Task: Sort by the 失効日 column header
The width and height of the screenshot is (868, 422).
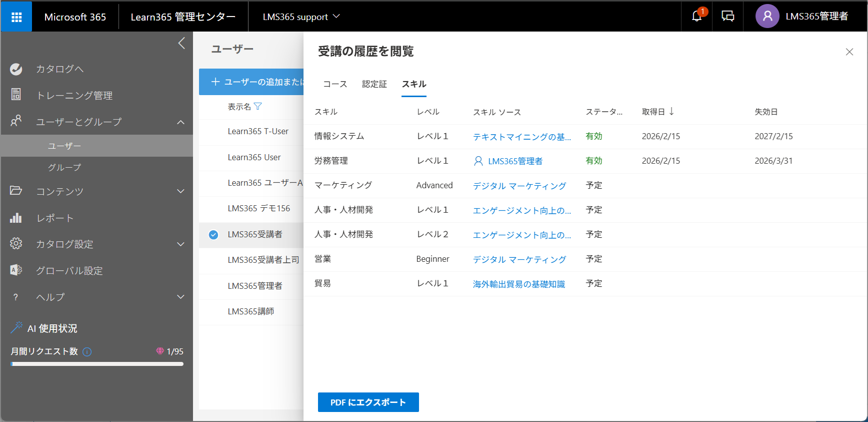Action: click(x=766, y=112)
